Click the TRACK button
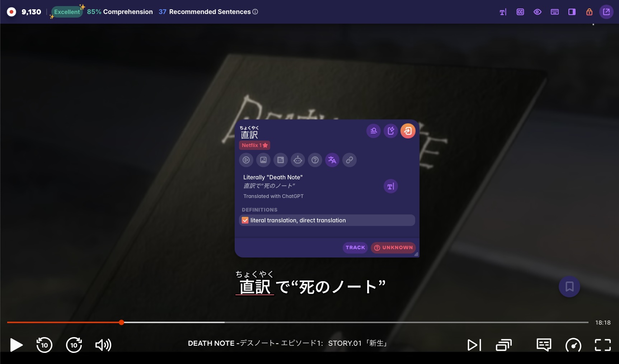 click(355, 247)
